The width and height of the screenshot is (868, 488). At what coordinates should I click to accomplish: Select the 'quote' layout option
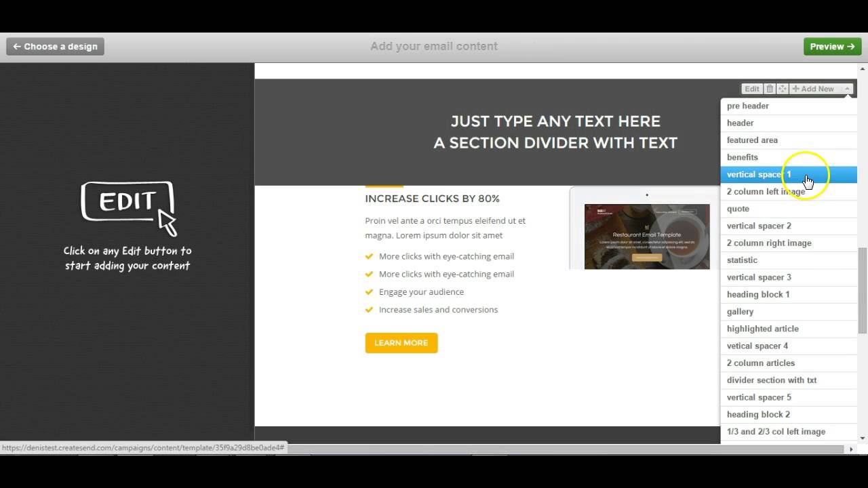[x=789, y=209]
